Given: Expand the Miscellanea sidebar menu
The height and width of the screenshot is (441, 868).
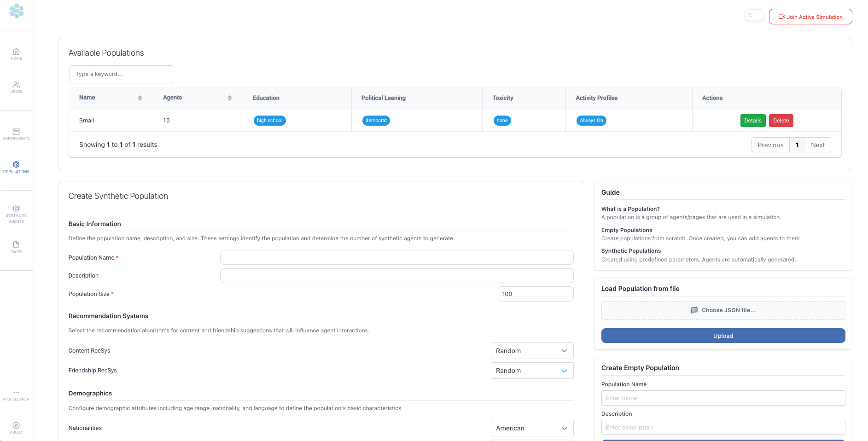Looking at the screenshot, I should tap(16, 395).
